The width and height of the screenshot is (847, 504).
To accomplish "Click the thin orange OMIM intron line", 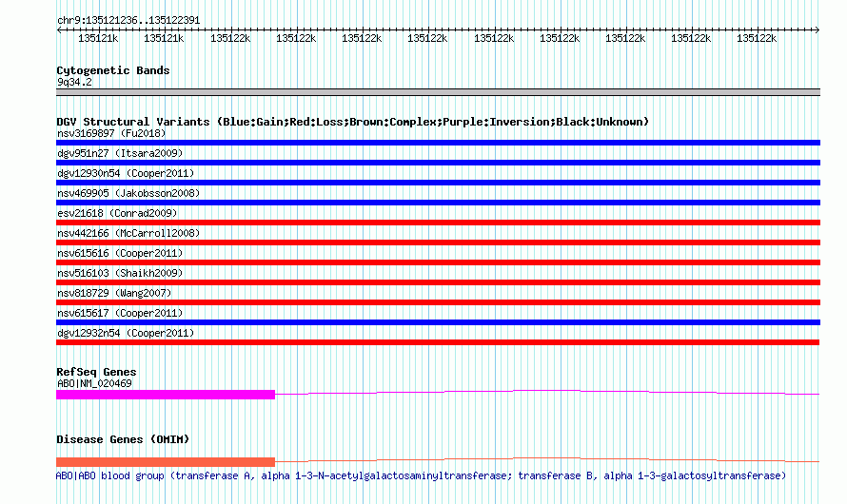I will point(546,458).
